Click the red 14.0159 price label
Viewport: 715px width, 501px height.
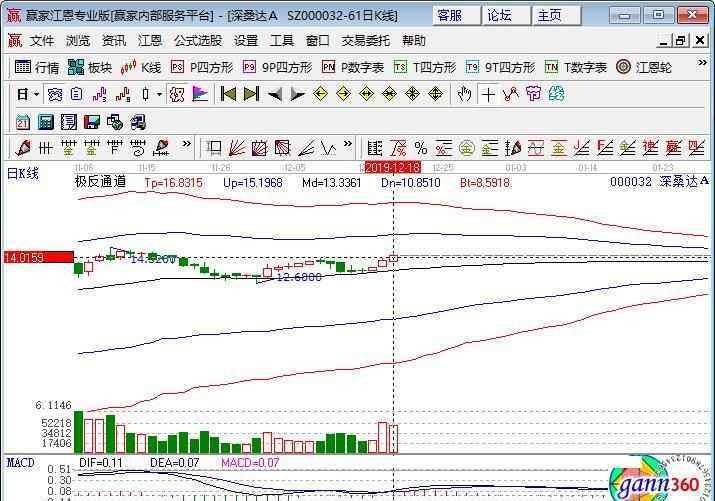pos(38,258)
